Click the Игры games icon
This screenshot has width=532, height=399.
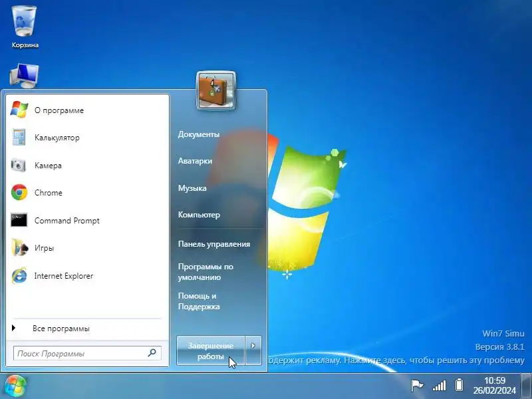(19, 247)
